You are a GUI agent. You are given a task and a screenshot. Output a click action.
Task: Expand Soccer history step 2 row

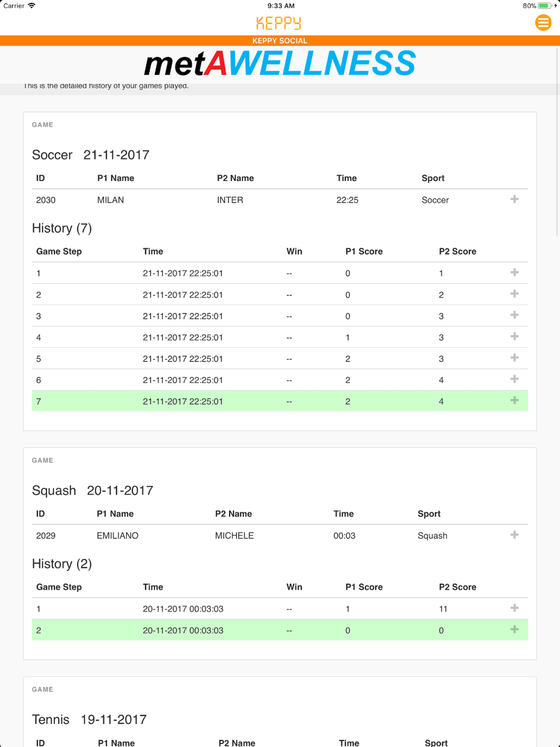(x=515, y=294)
